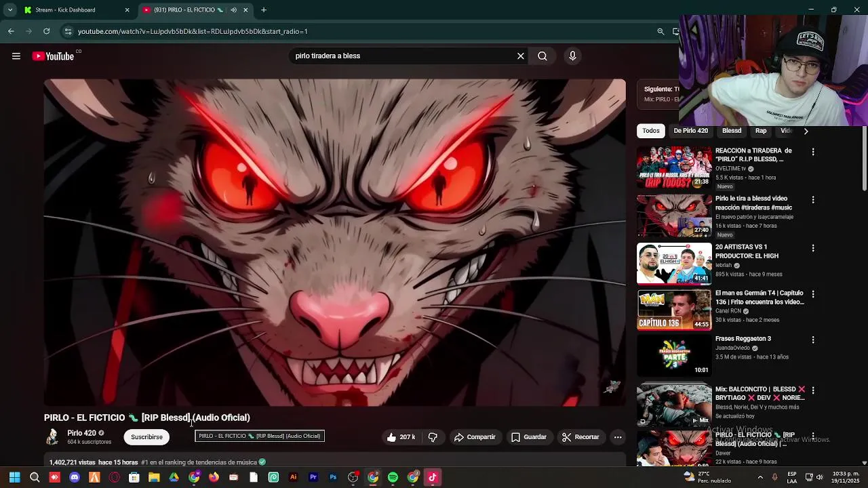
Task: Open Pirlo 420 channel avatar
Action: coord(52,437)
